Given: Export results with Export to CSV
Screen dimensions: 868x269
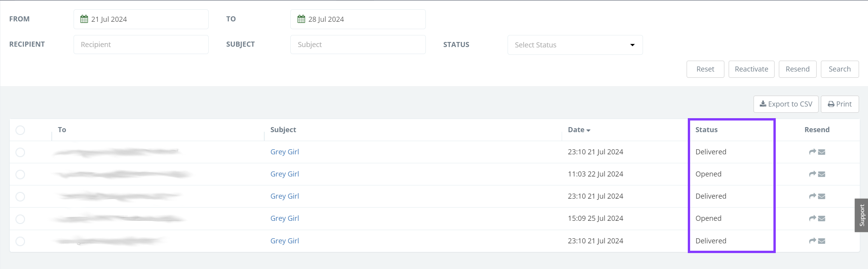Looking at the screenshot, I should tap(785, 104).
